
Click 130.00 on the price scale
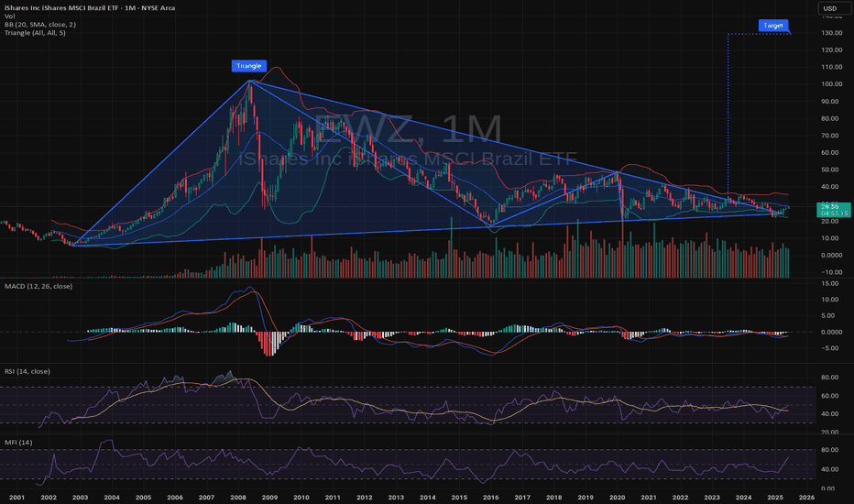point(832,33)
